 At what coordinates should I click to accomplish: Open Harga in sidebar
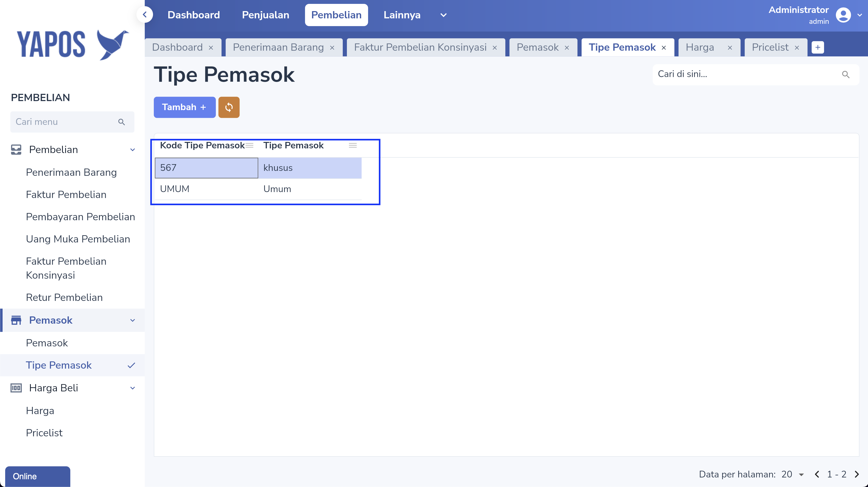pyautogui.click(x=40, y=410)
